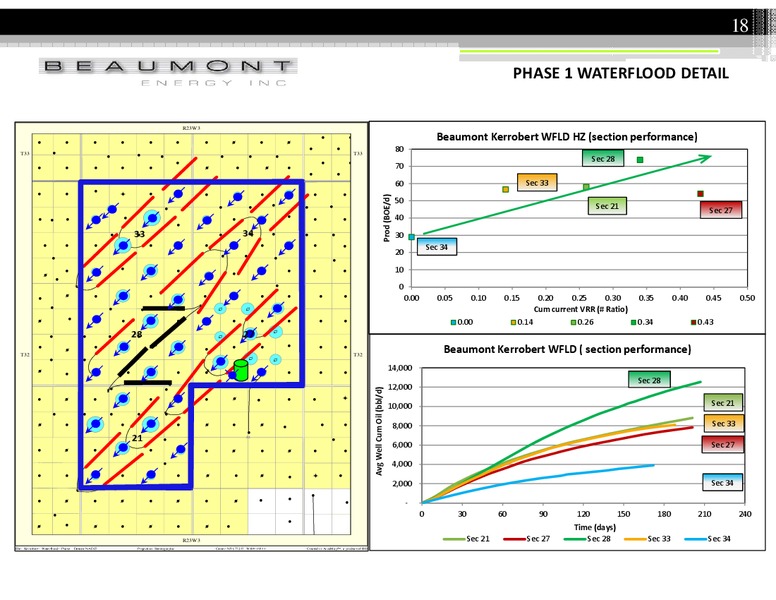Click the Sec 21 label box in bottom chart
Viewport: 776px width, 600px height.
pyautogui.click(x=723, y=403)
